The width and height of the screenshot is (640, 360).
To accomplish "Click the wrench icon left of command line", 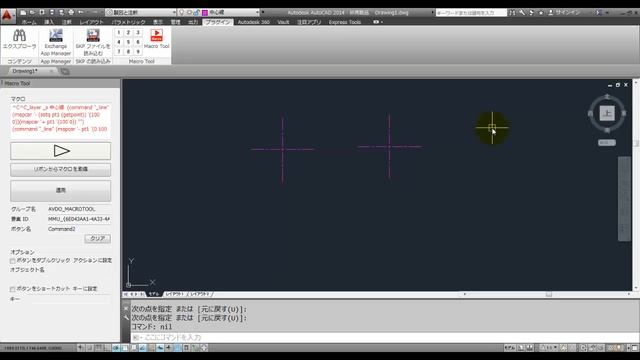I will (x=126, y=317).
